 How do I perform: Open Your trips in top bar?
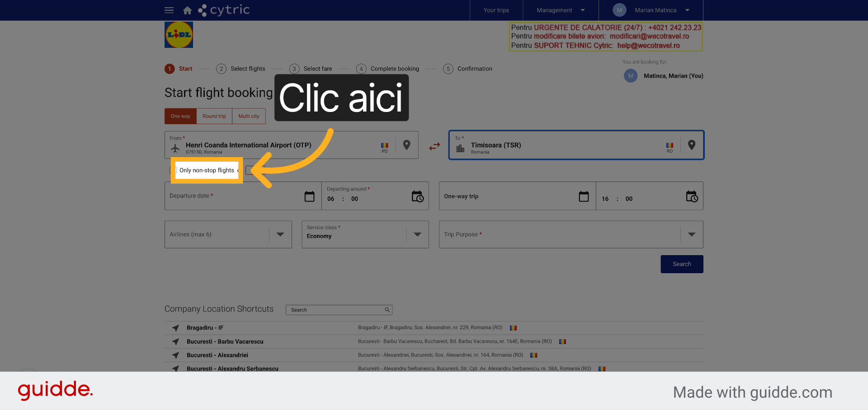coord(496,10)
